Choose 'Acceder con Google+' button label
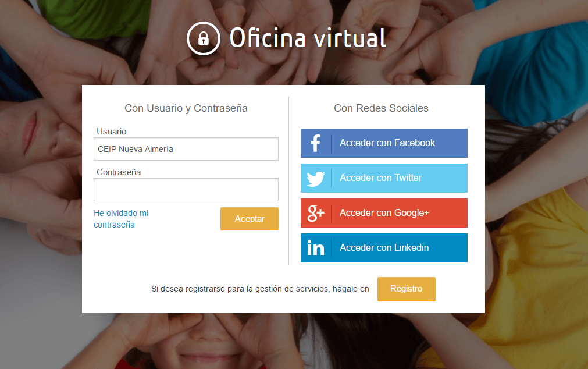 384,213
